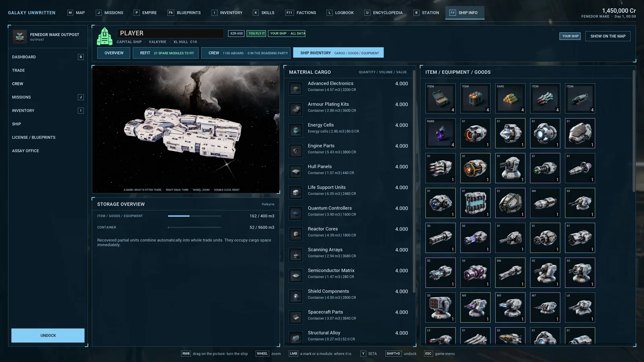Screen dimensions: 644x362
Task: Select the ammo crate item tile
Action: [x=441, y=99]
